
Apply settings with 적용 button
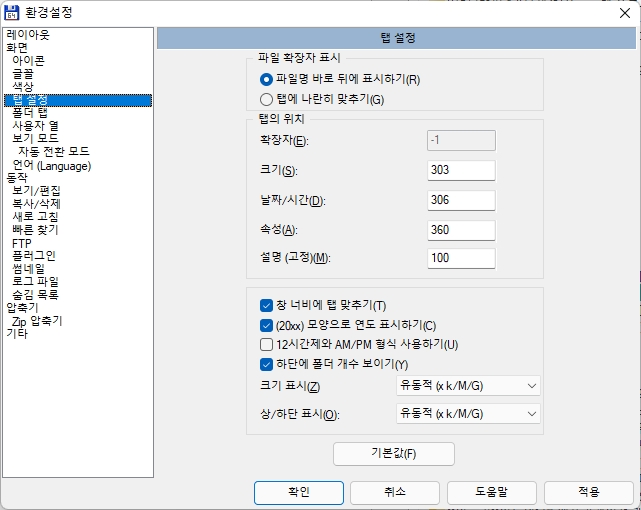tap(589, 492)
